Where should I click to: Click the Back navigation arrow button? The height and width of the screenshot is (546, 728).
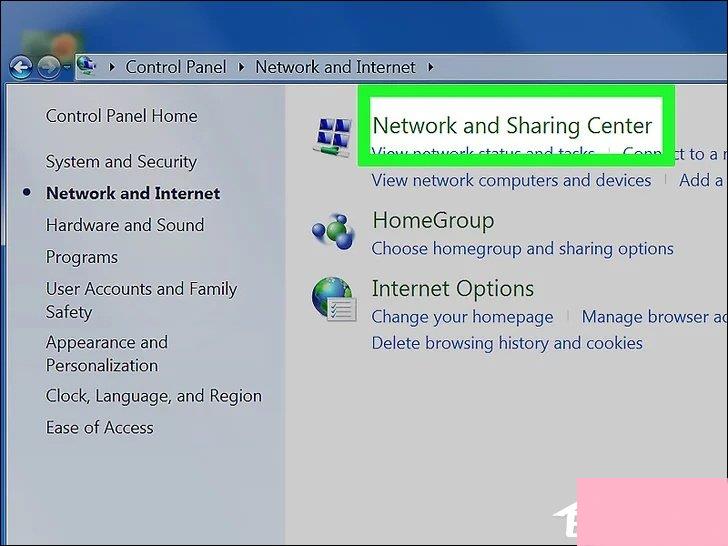click(x=21, y=68)
